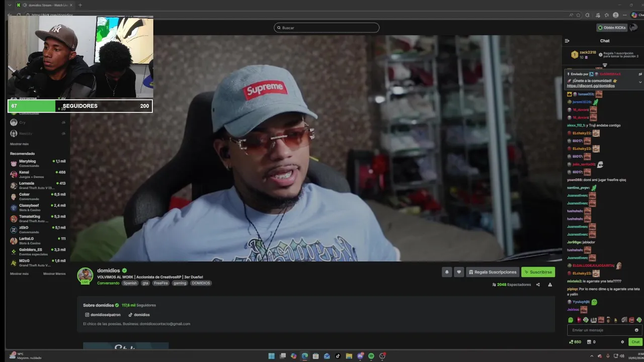Click the Conversando category link

pos(108,283)
